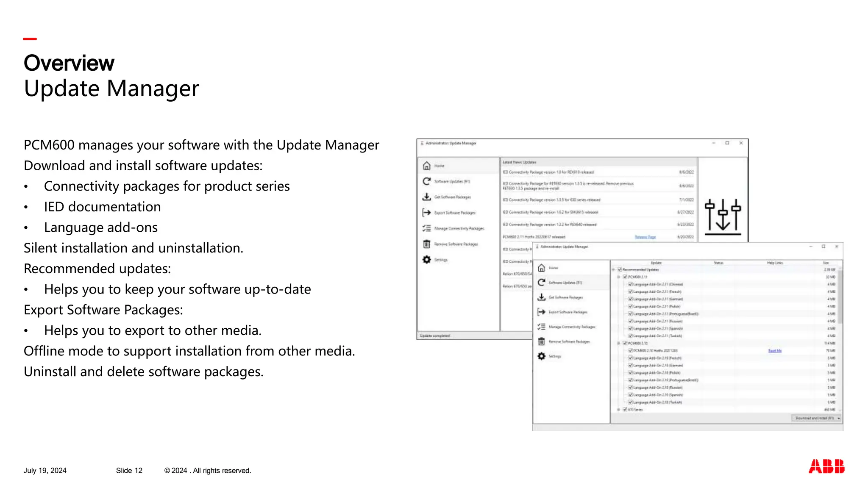This screenshot has width=868, height=488.
Task: Select Export Software Packages menu item in front window
Action: point(568,312)
